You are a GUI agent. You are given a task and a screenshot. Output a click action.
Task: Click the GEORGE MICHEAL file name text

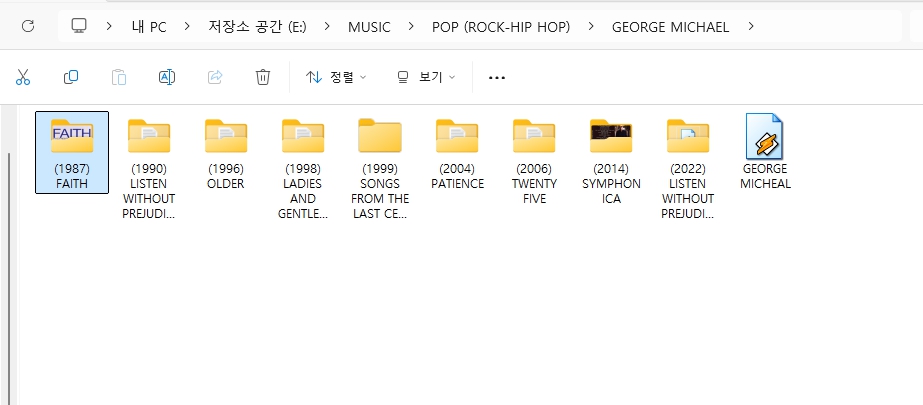click(x=765, y=176)
